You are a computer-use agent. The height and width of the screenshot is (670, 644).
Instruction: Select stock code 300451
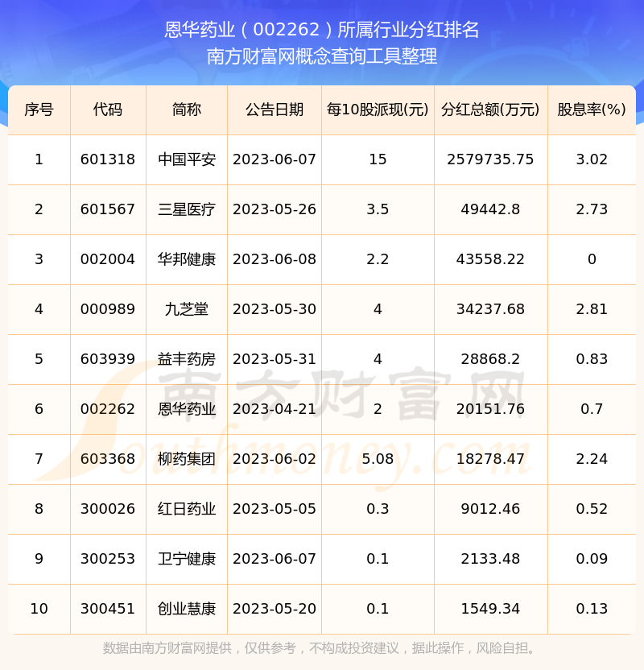(108, 610)
